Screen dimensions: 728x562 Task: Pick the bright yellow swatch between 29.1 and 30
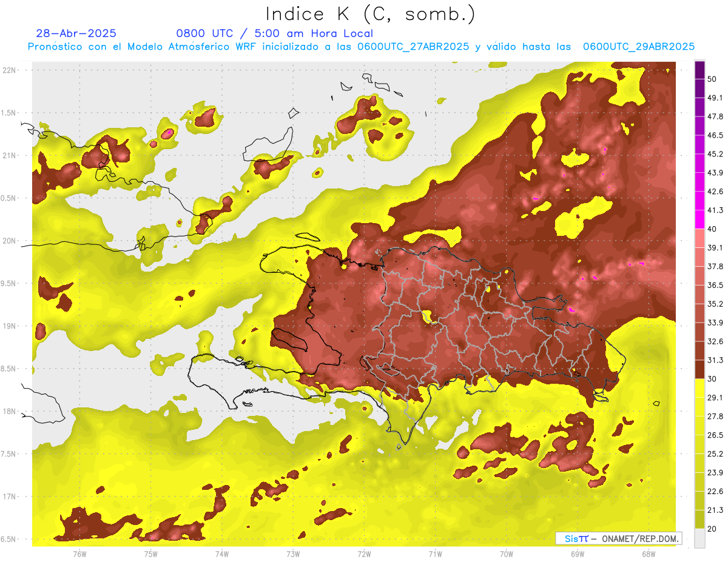tap(699, 389)
